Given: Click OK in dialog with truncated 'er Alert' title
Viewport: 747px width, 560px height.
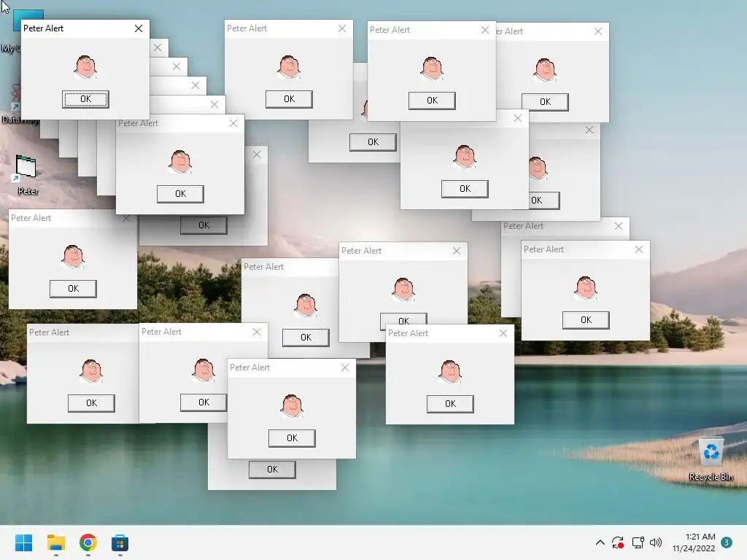Looking at the screenshot, I should click(x=545, y=102).
